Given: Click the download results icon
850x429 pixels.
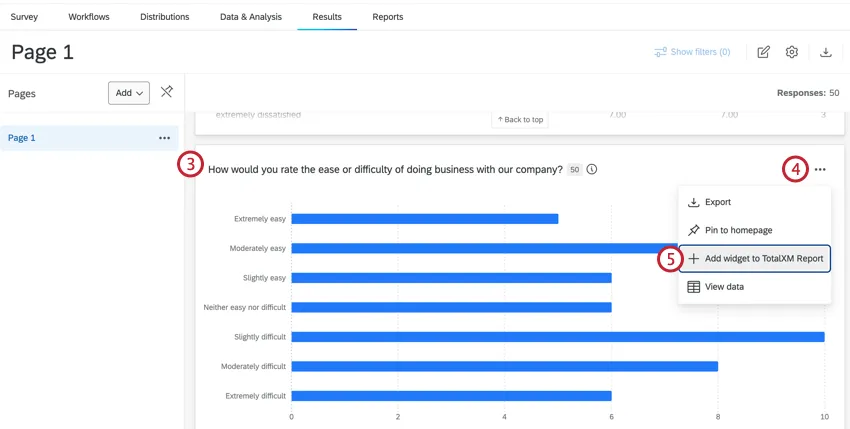Looking at the screenshot, I should coord(826,52).
